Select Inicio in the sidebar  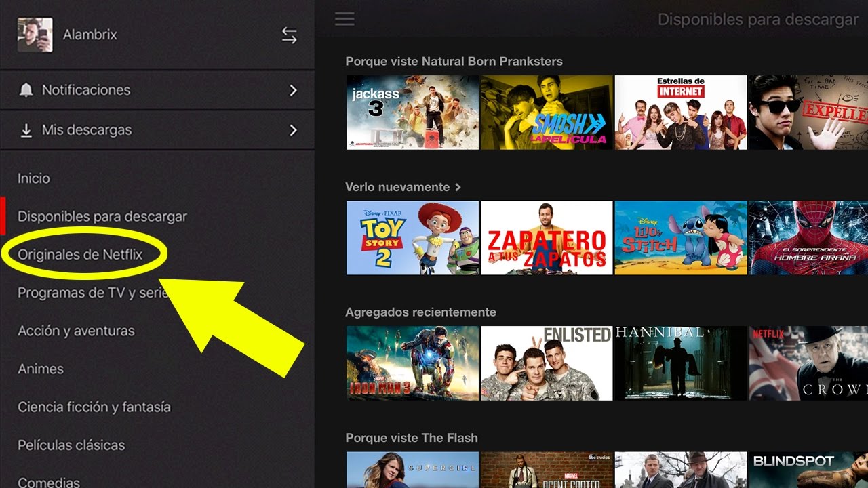click(34, 178)
